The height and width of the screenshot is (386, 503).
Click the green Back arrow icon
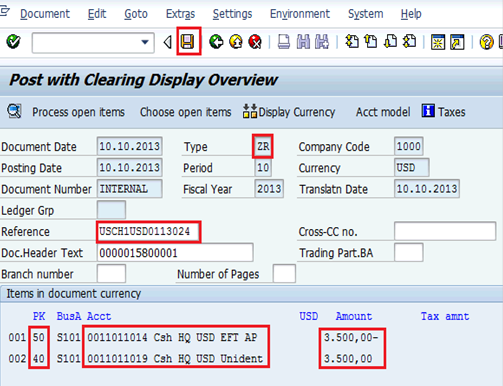(x=216, y=42)
